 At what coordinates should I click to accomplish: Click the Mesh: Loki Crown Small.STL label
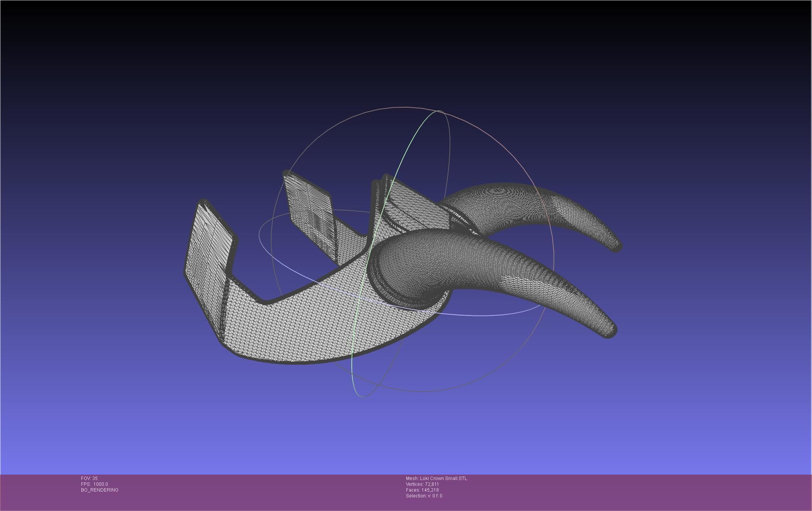[x=437, y=478]
